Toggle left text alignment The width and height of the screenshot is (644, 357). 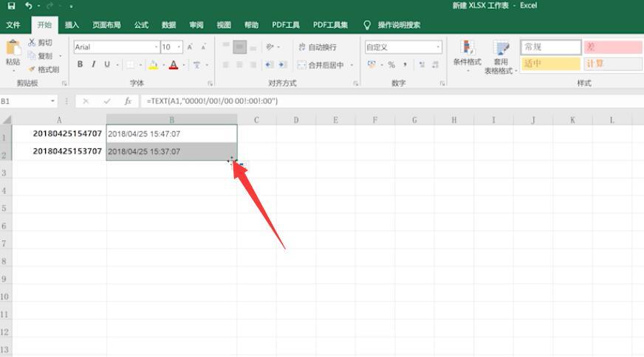(x=225, y=65)
